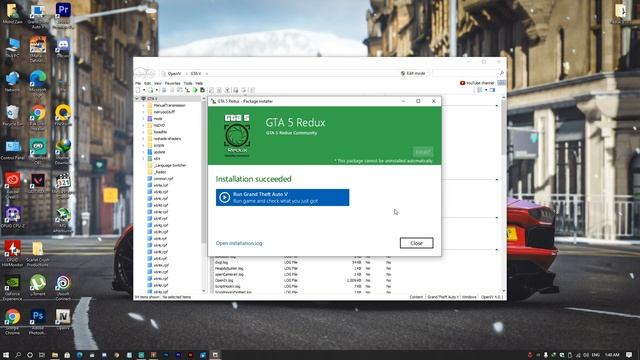Open the notification center on taskbar
Image resolution: width=640 pixels, height=360 pixels.
(629, 355)
